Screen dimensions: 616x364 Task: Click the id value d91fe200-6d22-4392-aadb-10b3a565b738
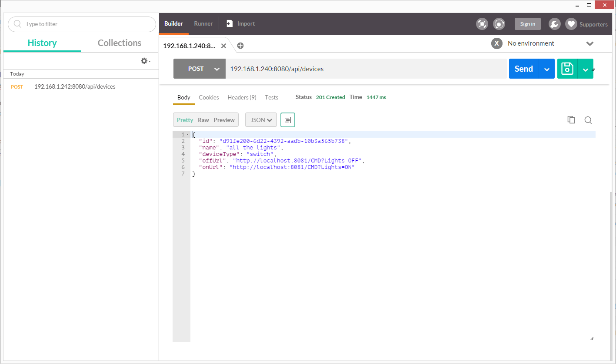point(284,141)
